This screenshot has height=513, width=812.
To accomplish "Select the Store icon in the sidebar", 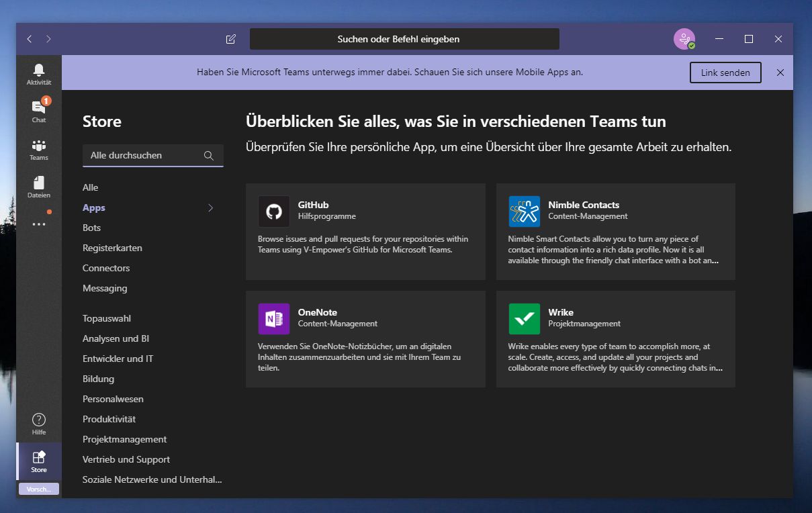I will pos(39,458).
